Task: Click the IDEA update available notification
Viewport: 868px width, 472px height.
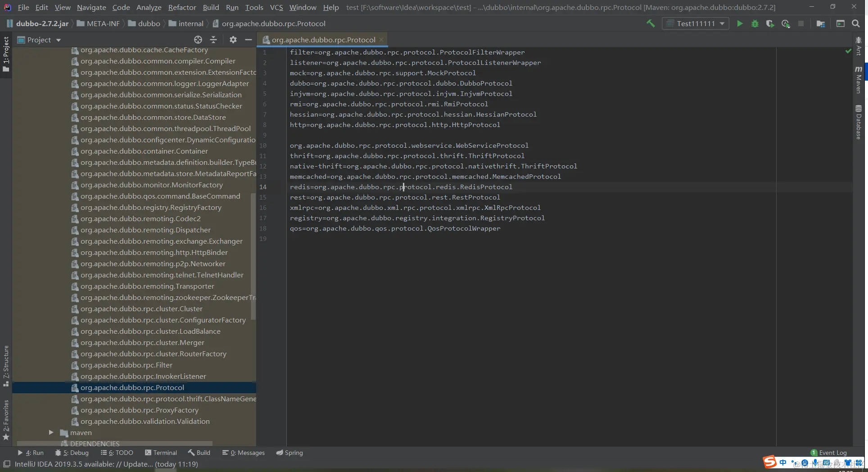Action: coord(106,464)
